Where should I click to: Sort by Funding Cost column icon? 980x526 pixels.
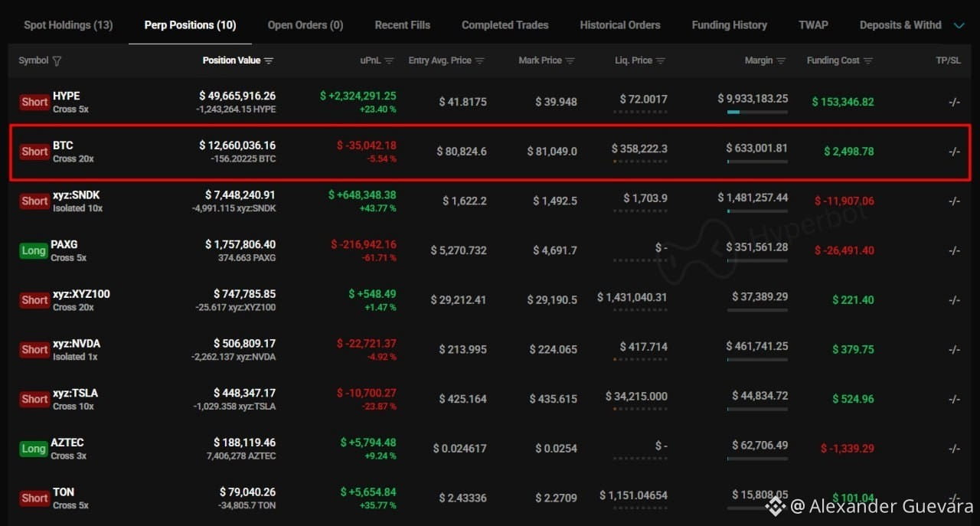pos(868,61)
